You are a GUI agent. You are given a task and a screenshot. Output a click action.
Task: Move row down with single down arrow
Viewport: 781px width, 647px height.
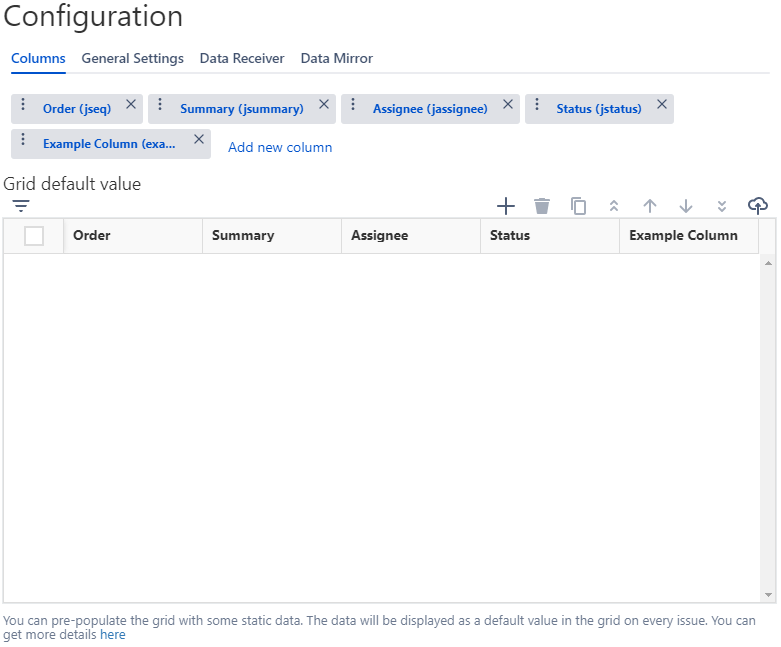tap(686, 206)
